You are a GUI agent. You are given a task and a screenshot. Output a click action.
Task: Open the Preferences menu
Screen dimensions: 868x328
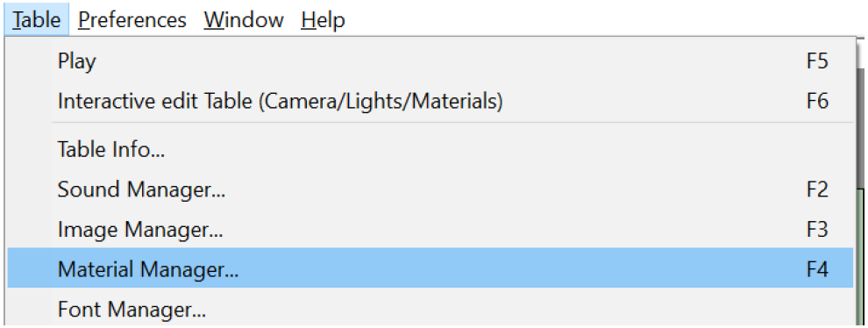click(x=132, y=20)
